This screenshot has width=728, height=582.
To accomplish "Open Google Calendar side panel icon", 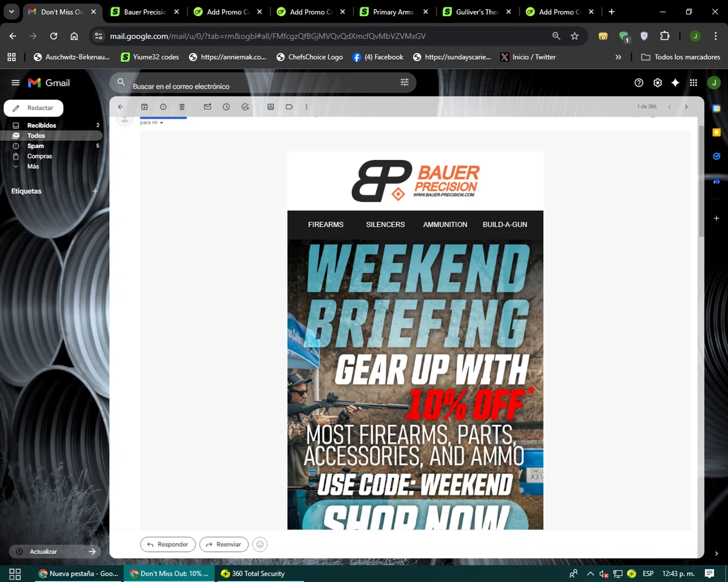I will coord(716,109).
